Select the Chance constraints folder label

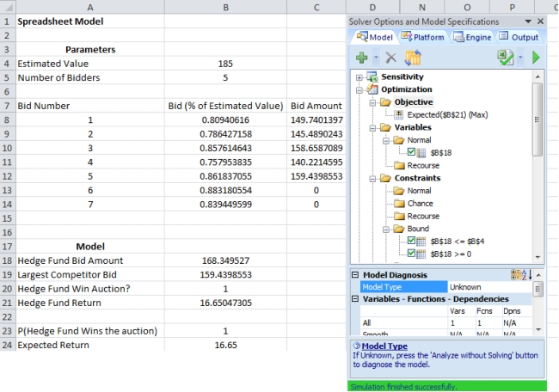pyautogui.click(x=420, y=204)
